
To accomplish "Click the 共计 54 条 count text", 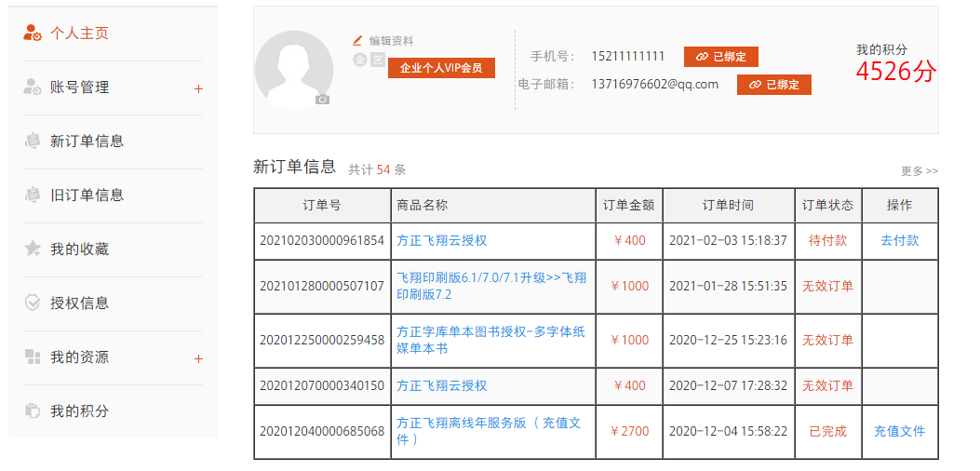I will pyautogui.click(x=377, y=169).
